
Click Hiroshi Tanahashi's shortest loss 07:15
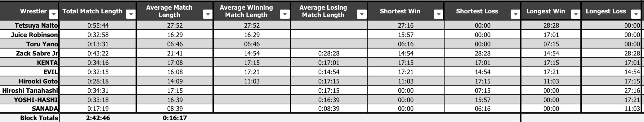pyautogui.click(x=482, y=91)
